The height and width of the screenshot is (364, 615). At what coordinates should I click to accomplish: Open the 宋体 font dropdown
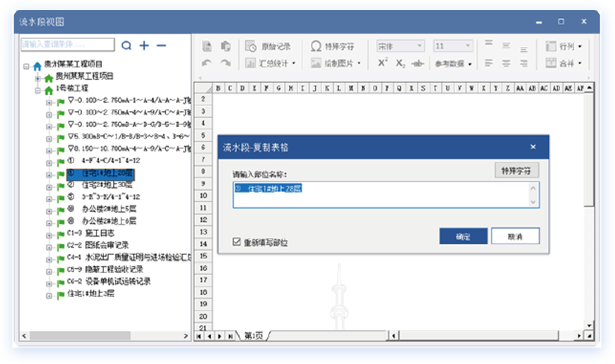400,46
